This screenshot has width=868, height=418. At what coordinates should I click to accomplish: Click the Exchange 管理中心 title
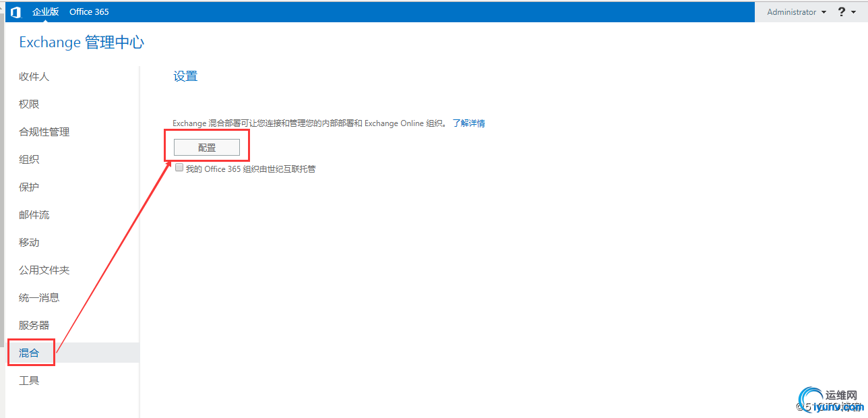coord(82,42)
